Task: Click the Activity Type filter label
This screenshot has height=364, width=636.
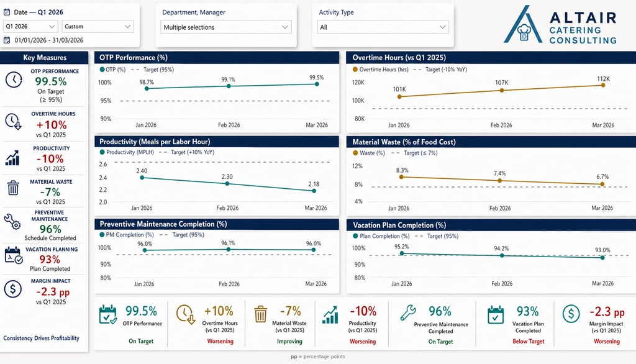Action: 336,12
